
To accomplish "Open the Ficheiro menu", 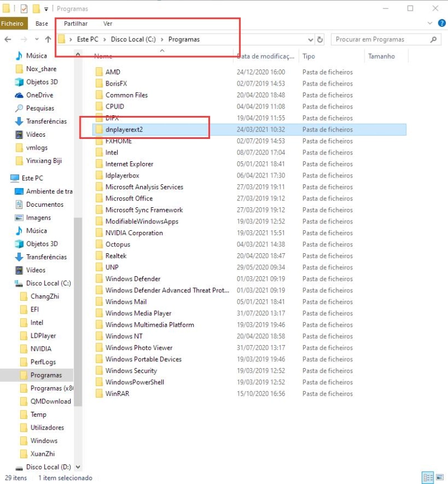I will click(12, 24).
